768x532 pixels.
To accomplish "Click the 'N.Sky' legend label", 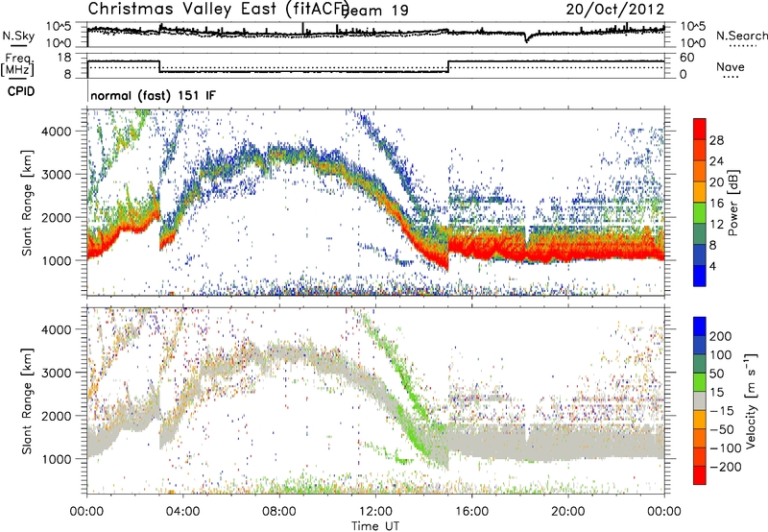I will pyautogui.click(x=18, y=36).
